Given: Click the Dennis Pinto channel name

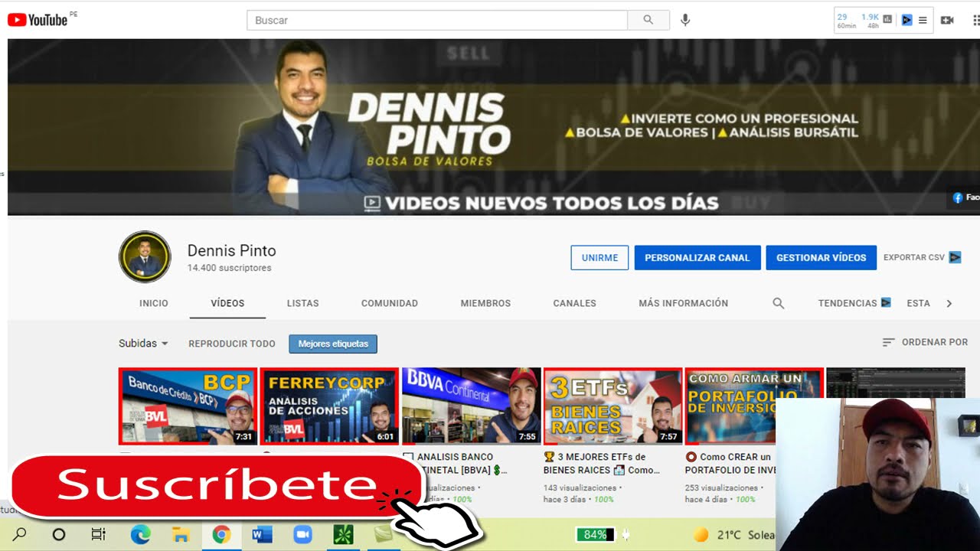Looking at the screenshot, I should tap(232, 250).
